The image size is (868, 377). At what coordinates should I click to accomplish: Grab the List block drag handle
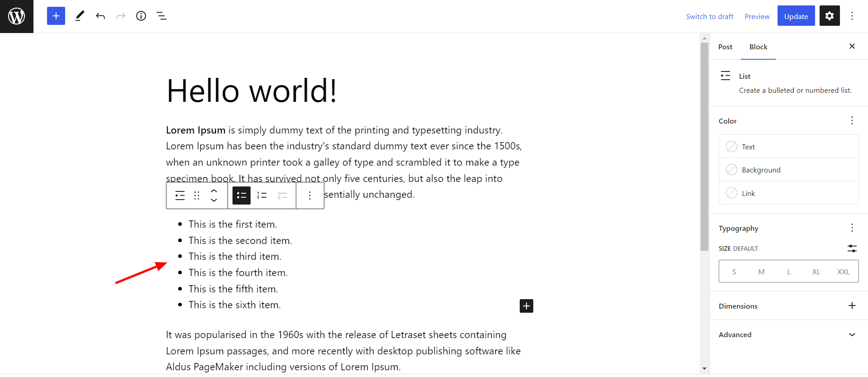coord(197,195)
